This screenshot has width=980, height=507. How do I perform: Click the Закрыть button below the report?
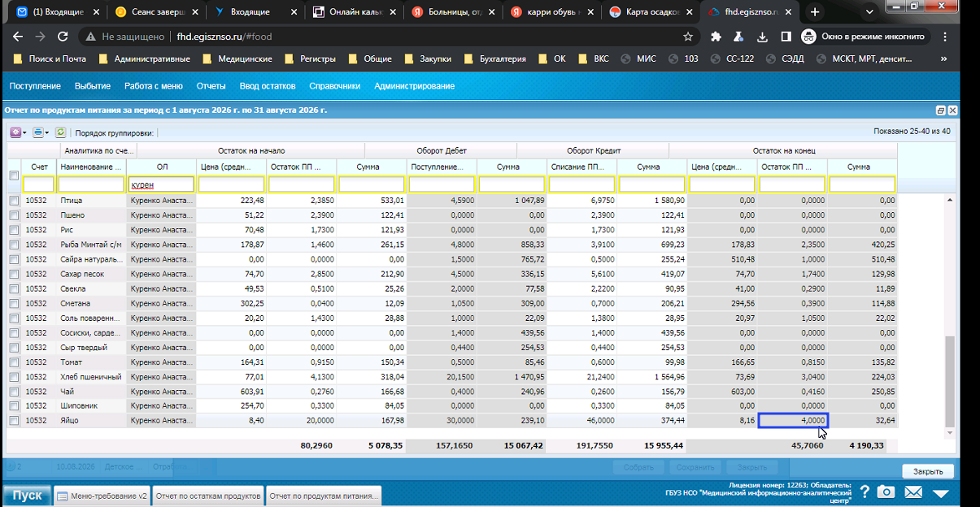coord(928,471)
